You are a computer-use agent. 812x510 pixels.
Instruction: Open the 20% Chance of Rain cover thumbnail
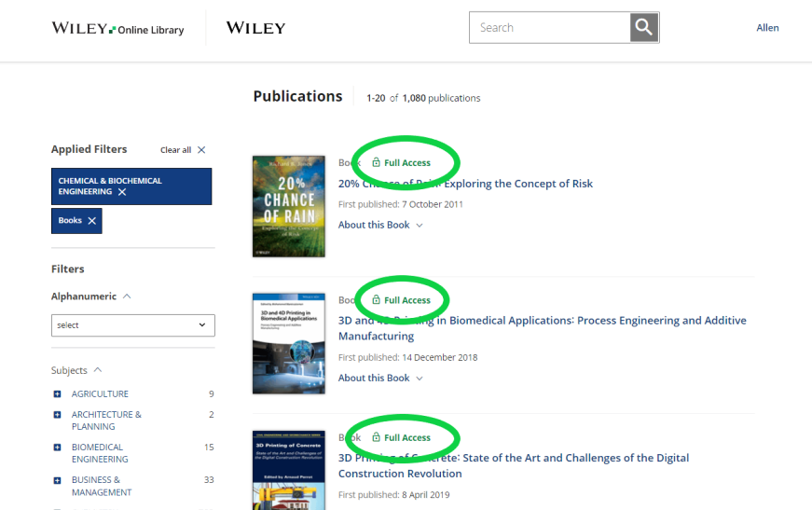pos(289,206)
